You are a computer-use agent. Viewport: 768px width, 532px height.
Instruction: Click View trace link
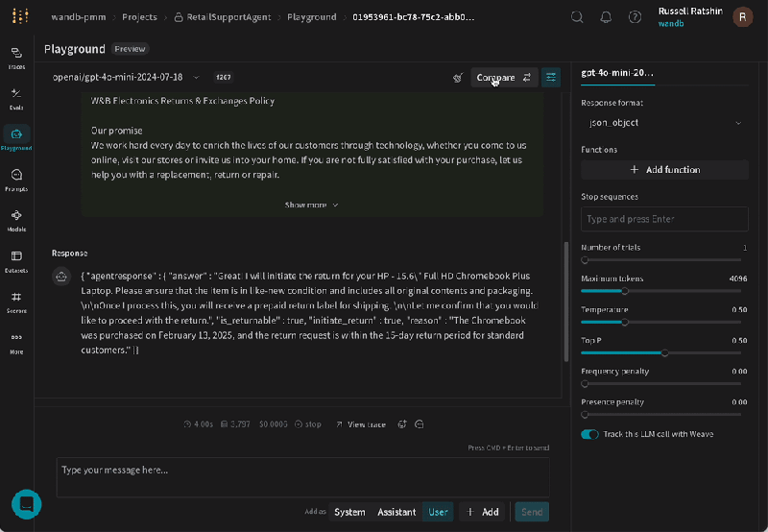[361, 424]
